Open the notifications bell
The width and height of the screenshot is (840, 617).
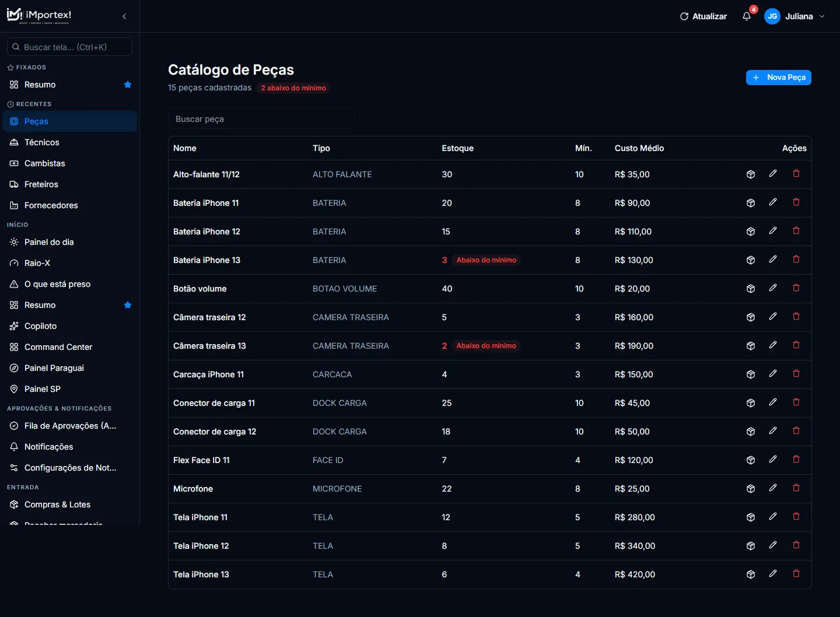pos(747,16)
